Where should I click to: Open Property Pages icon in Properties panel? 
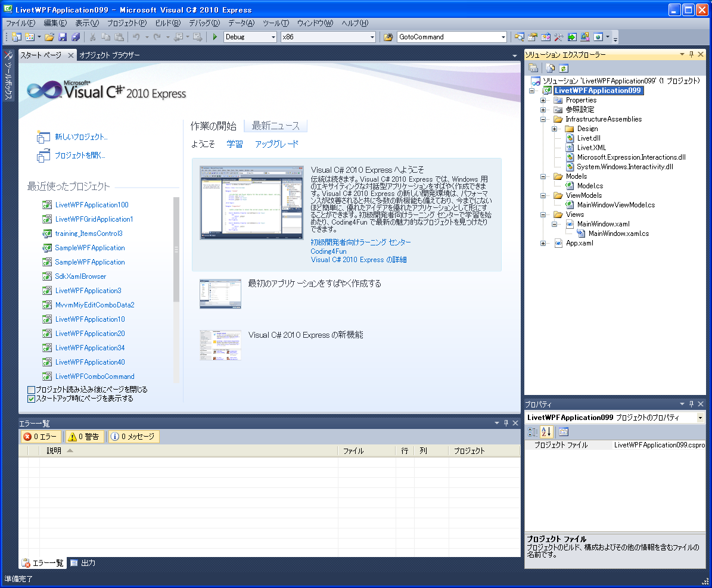click(564, 432)
